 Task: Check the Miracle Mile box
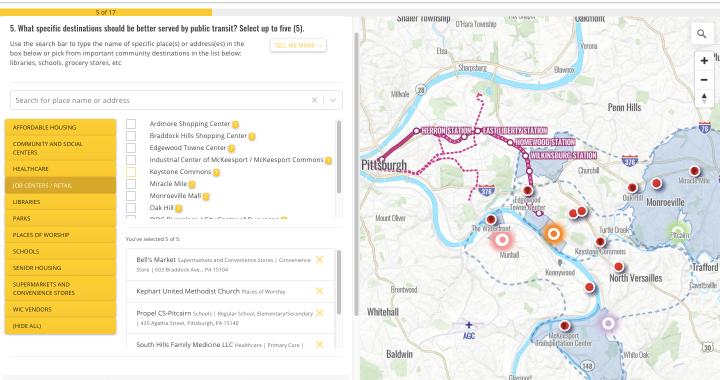tap(131, 184)
